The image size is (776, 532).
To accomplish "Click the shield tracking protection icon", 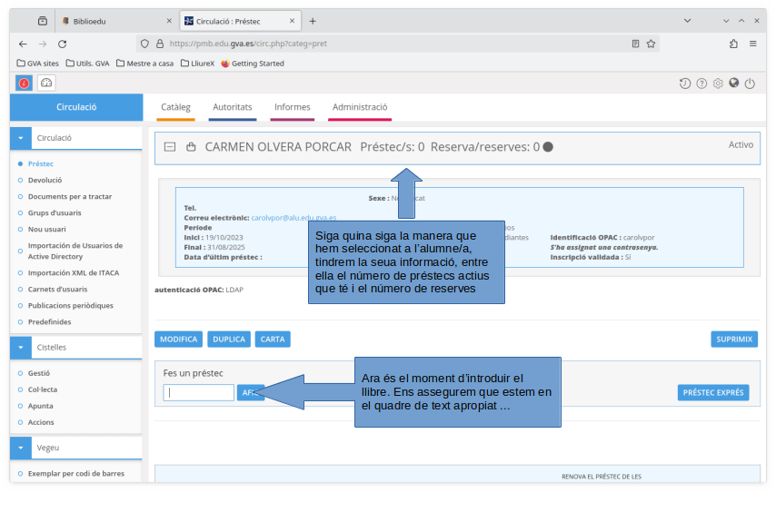I will [x=144, y=44].
